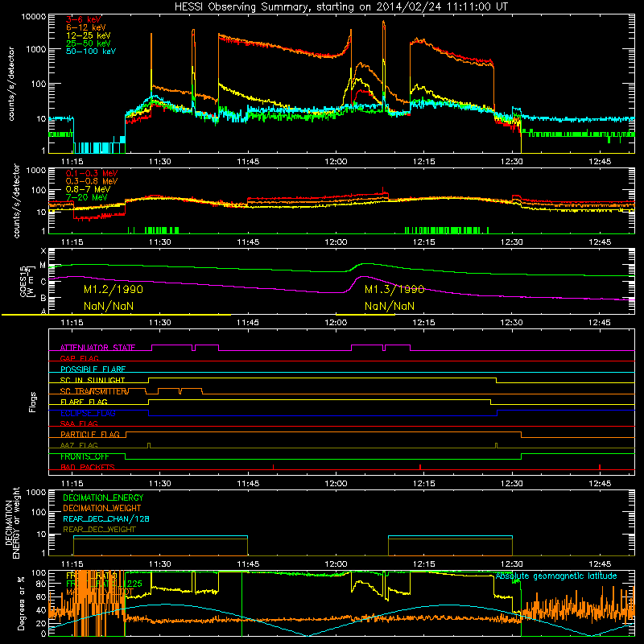This screenshot has height=644, width=644.
Task: Click the NaN/NaN text below M1.3/1990
Action: coord(390,306)
